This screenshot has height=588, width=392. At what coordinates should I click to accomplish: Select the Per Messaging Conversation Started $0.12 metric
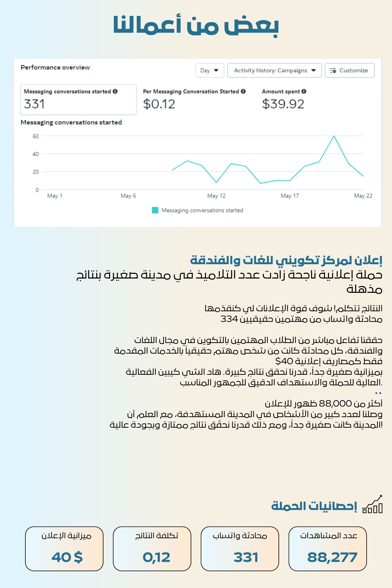click(x=194, y=100)
